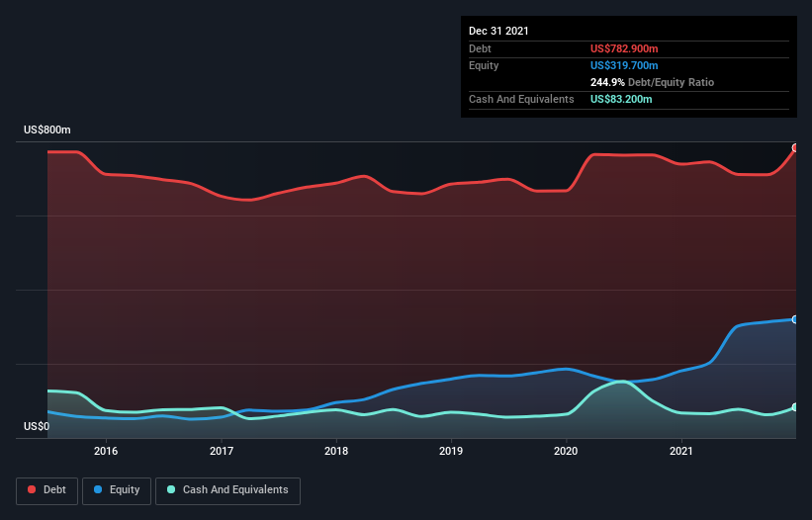Image resolution: width=812 pixels, height=520 pixels.
Task: Click the US$83.200m cash value
Action: 621,99
